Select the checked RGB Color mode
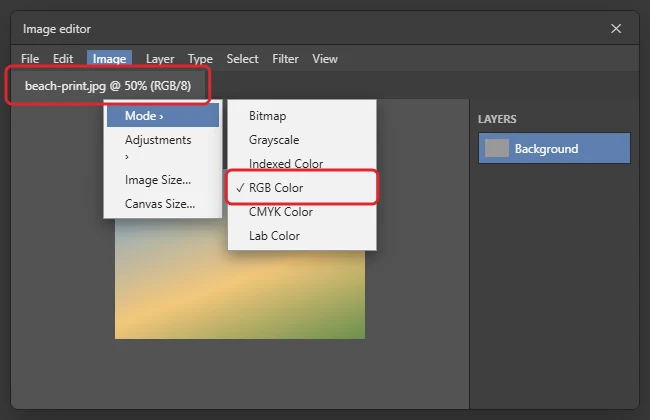The width and height of the screenshot is (650, 420). point(302,187)
